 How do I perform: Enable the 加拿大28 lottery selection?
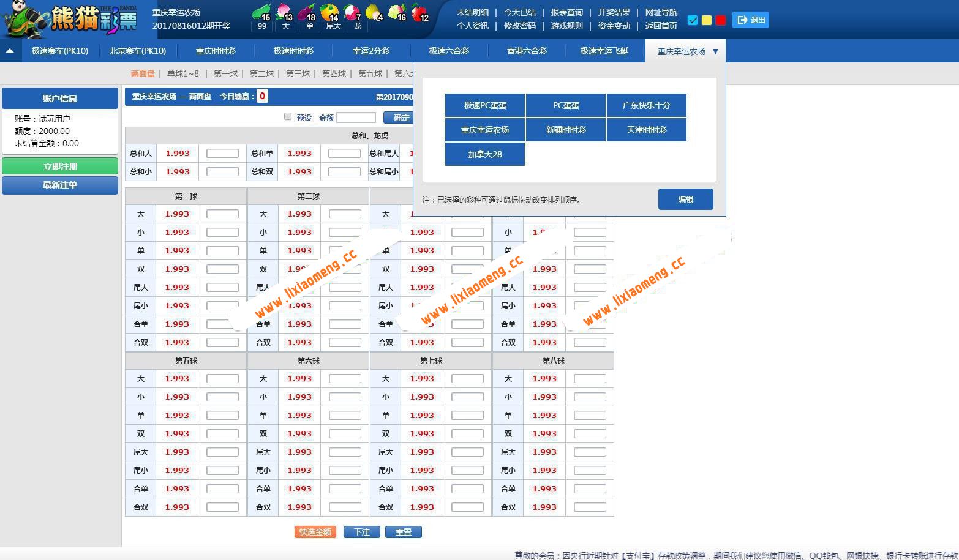[x=484, y=154]
